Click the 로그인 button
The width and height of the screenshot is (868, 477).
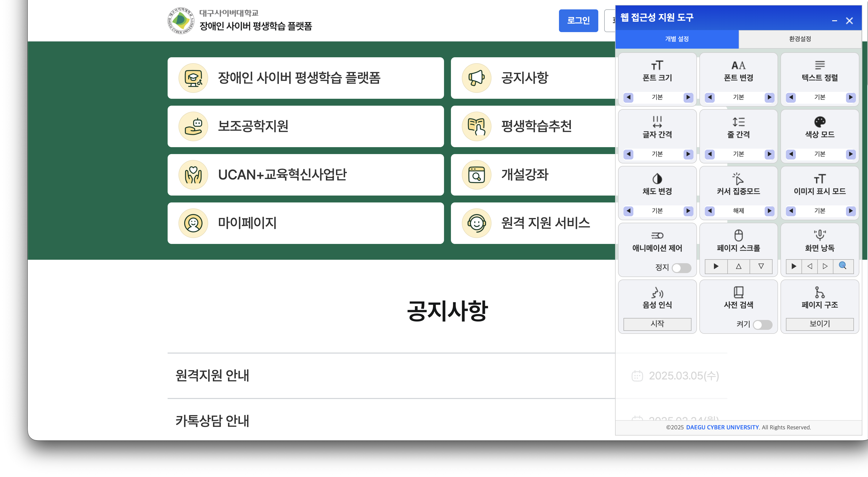(x=578, y=20)
